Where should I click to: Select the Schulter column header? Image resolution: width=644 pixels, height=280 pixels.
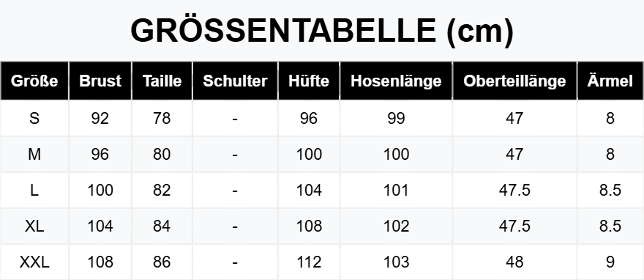coord(235,81)
